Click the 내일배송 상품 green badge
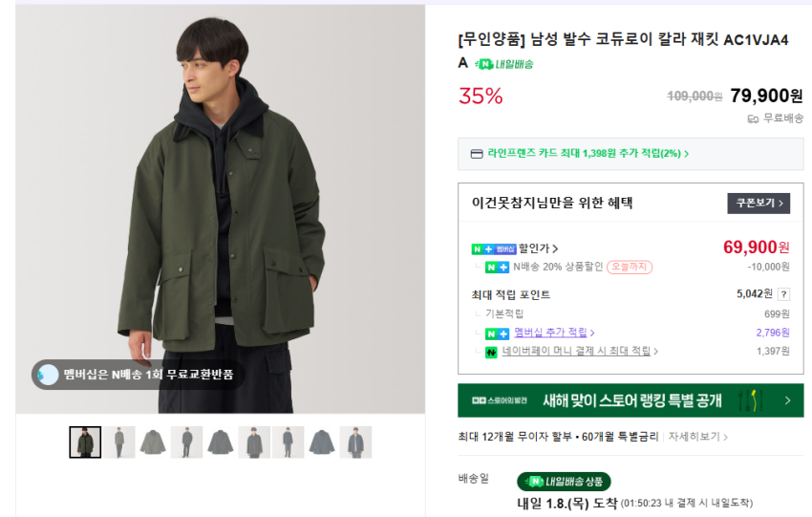Viewport: 812px width, 517px height. click(x=564, y=482)
